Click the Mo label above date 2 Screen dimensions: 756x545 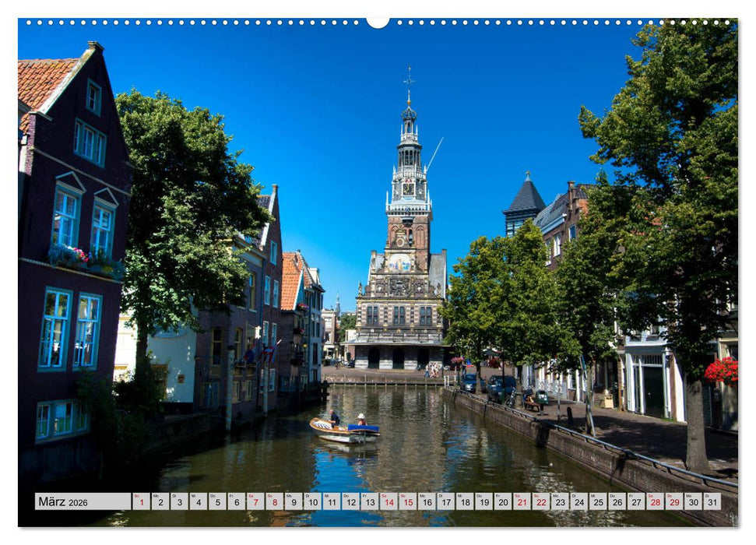(155, 497)
